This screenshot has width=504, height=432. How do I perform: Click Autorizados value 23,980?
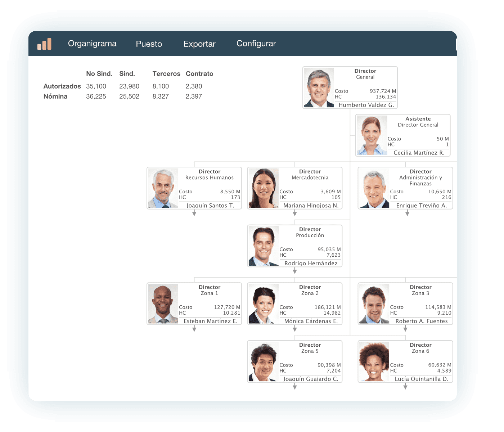[129, 86]
